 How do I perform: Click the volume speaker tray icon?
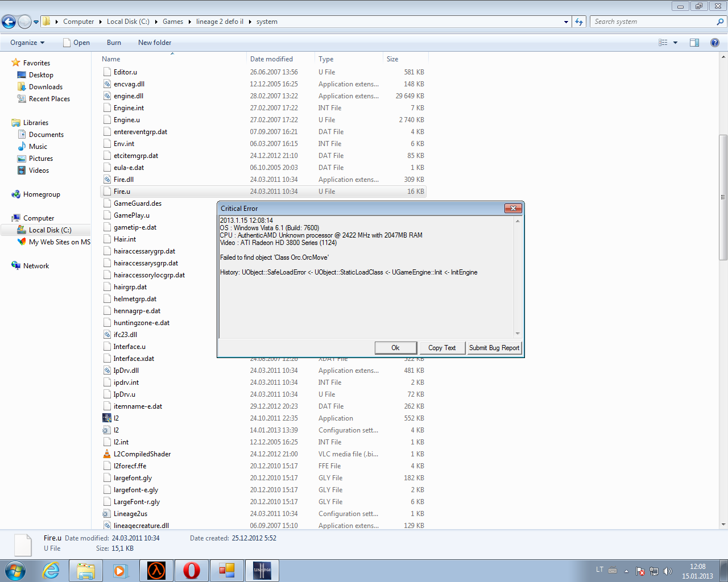tap(668, 571)
